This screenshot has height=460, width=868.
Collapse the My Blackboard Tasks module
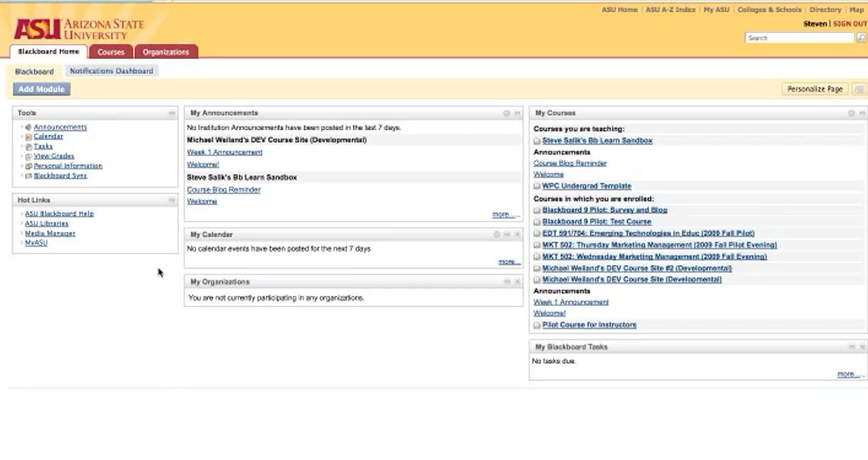point(851,347)
